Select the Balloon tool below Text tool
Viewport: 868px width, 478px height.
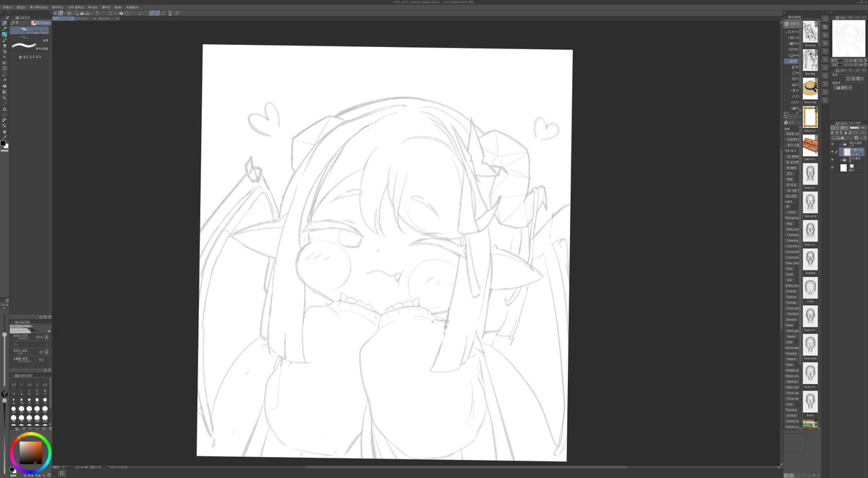pos(4,115)
